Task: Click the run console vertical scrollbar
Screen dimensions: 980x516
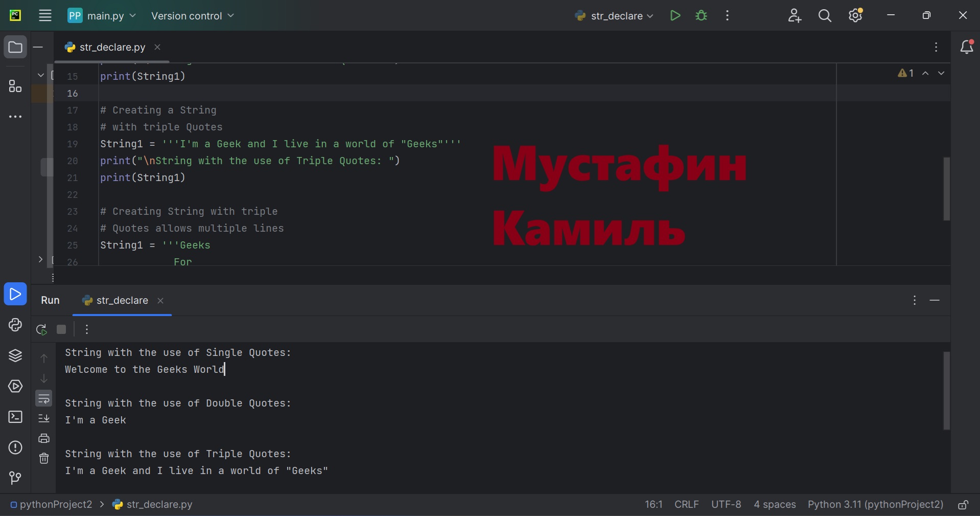Action: (x=946, y=390)
